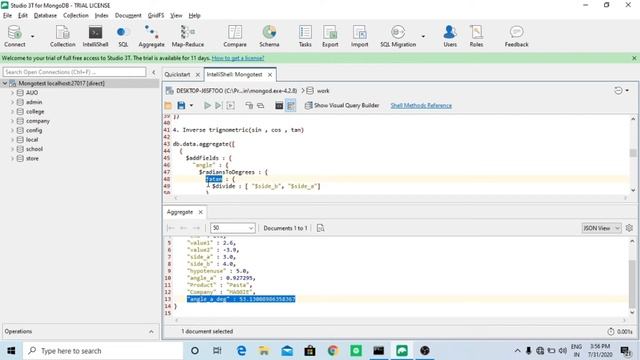
Task: Open Shell Methods Reference link
Action: coord(421,106)
